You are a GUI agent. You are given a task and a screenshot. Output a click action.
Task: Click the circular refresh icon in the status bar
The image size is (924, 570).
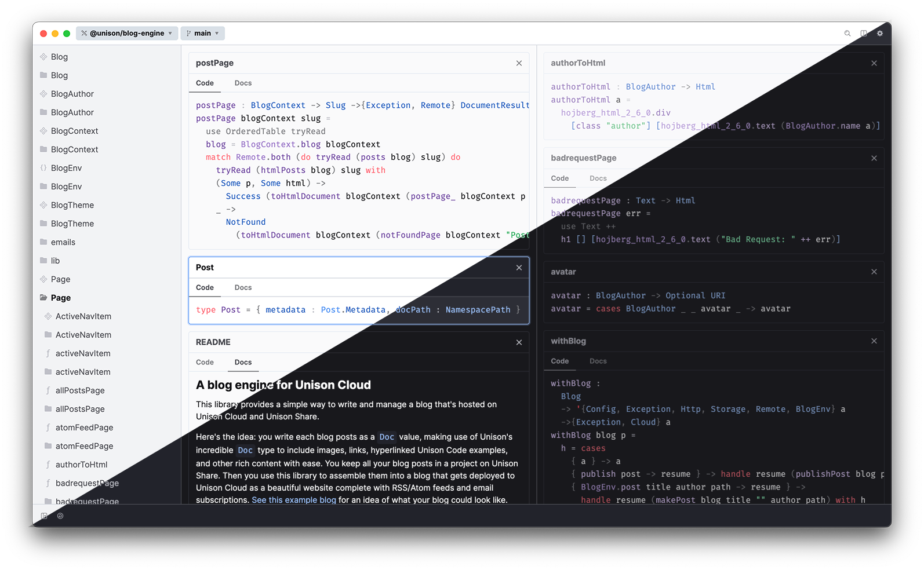60,516
